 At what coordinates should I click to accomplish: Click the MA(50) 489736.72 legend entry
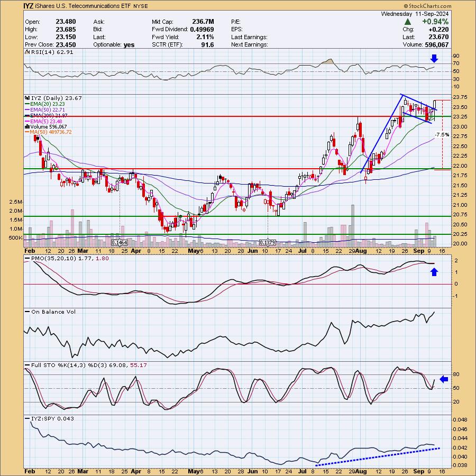pyautogui.click(x=51, y=132)
